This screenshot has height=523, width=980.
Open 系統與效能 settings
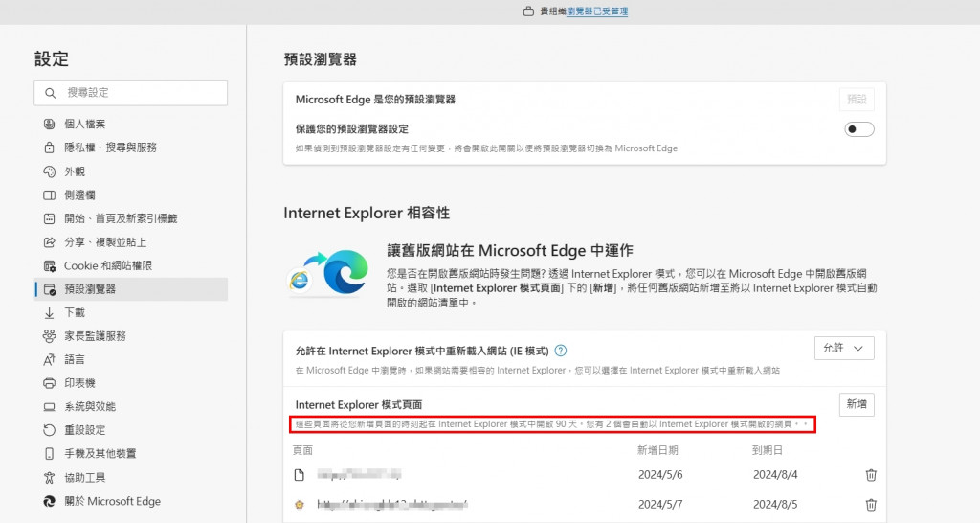(130, 407)
